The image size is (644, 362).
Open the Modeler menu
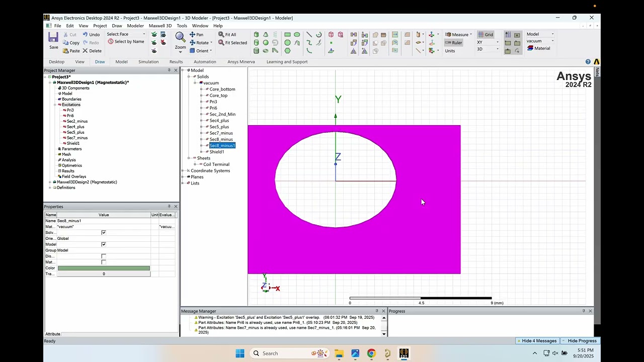[x=135, y=26]
